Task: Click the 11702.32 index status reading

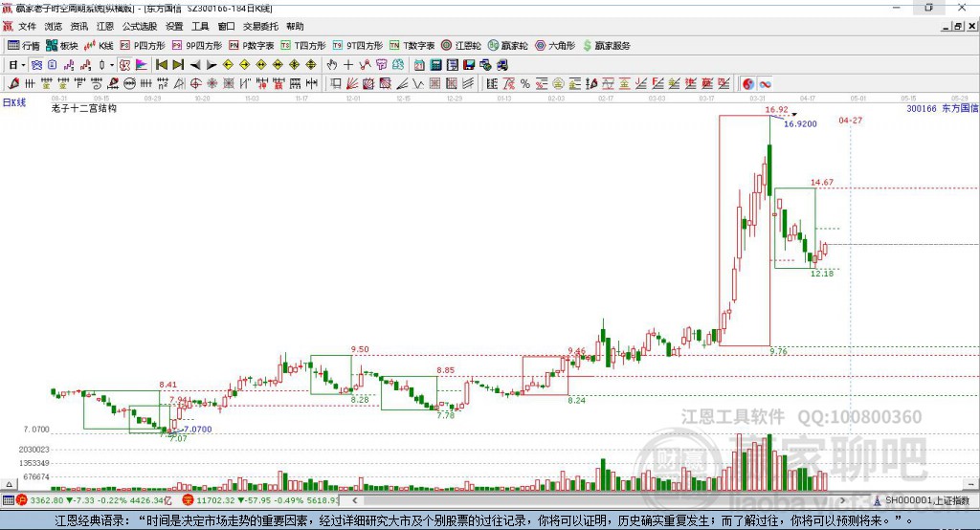Action: click(217, 500)
